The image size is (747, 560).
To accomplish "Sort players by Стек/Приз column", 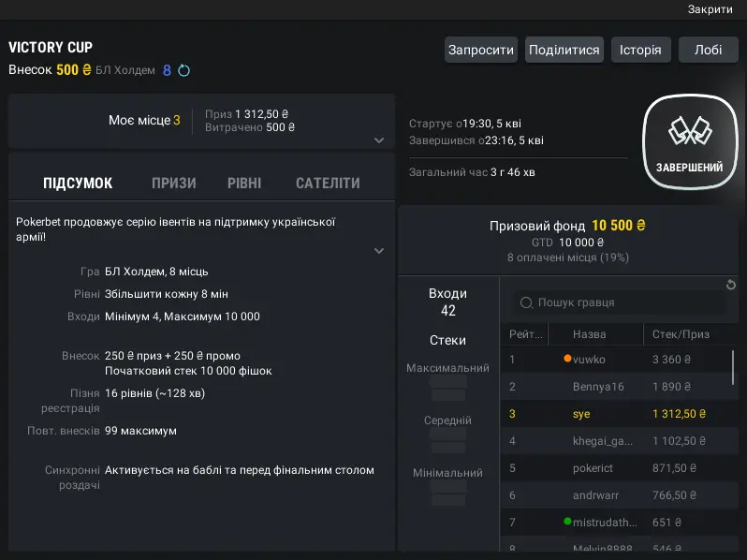I will coord(681,334).
